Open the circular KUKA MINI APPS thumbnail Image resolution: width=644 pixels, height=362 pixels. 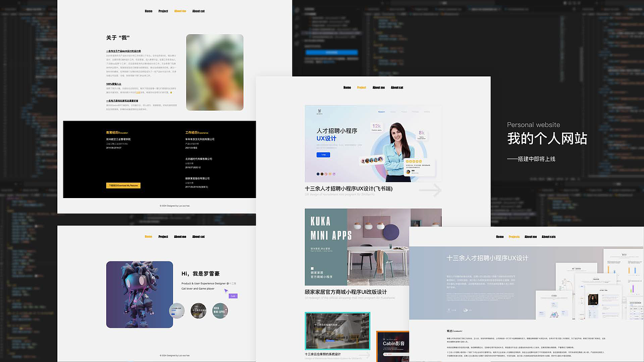click(220, 311)
